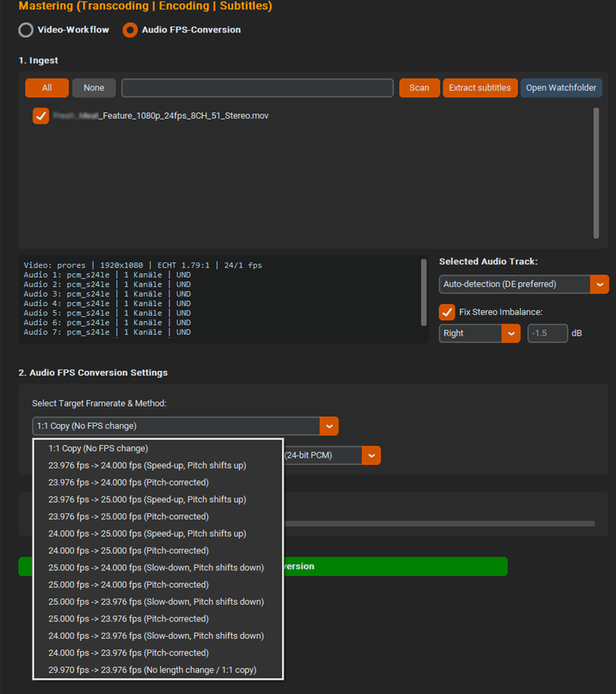Open the Selected Audio Track dropdown
Screen dimensions: 616x694
tap(523, 284)
